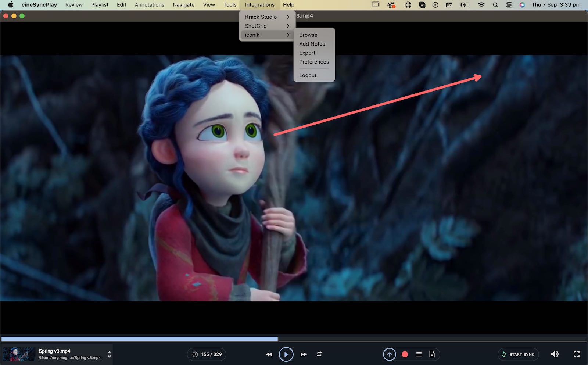The width and height of the screenshot is (588, 365).
Task: Open the Playlist menu
Action: coord(100,5)
